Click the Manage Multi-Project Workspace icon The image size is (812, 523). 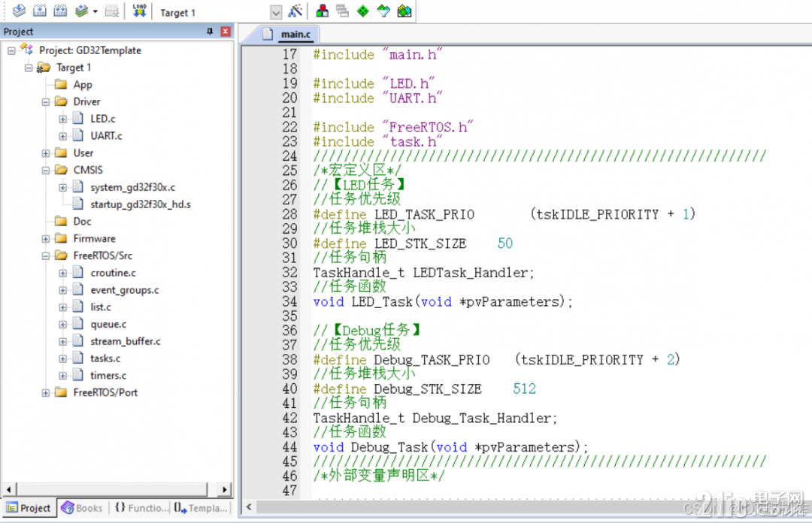pyautogui.click(x=342, y=11)
